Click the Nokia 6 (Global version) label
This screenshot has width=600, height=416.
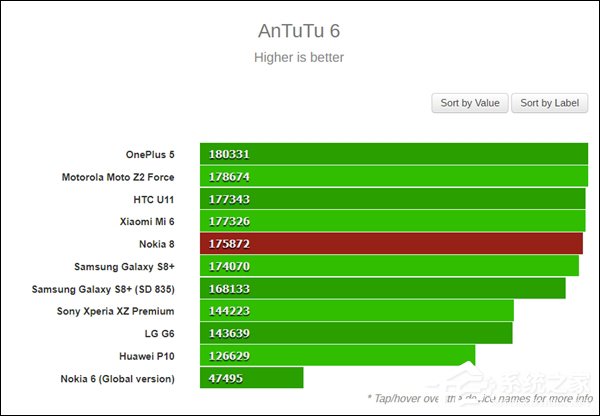coord(117,379)
